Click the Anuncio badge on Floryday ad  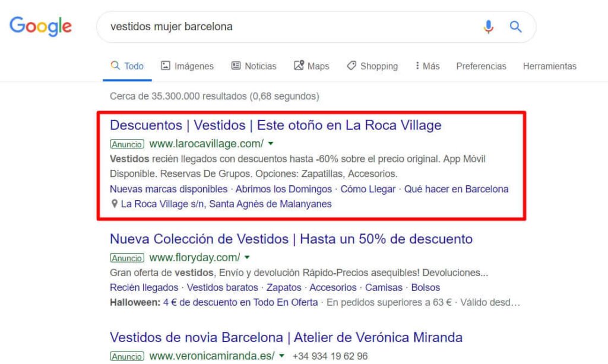pyautogui.click(x=127, y=258)
